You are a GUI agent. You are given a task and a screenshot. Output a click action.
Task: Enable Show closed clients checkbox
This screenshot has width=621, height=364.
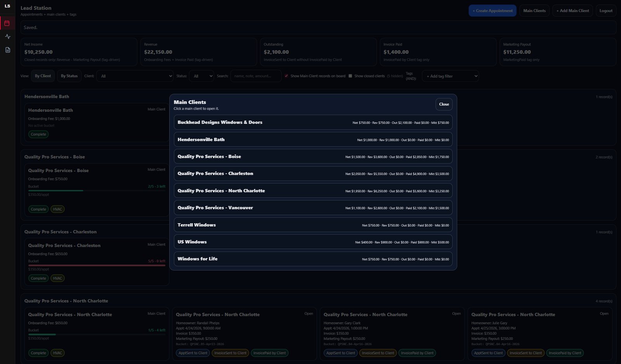[350, 76]
